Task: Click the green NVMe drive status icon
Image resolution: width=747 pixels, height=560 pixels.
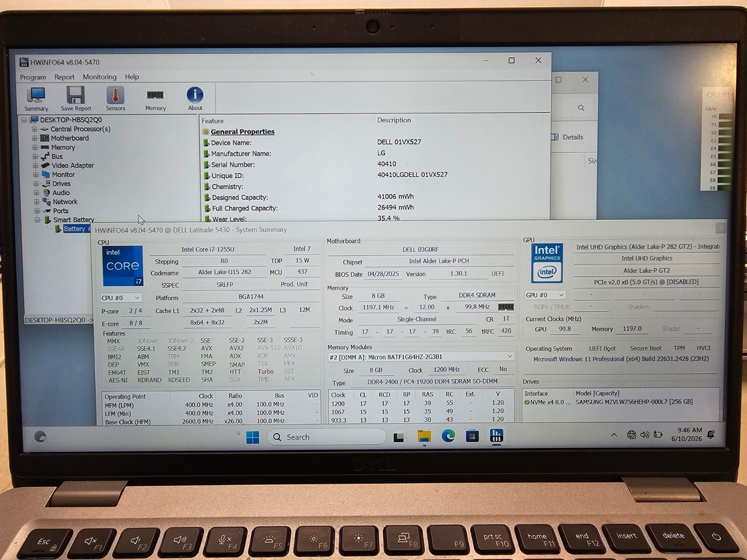Action: (527, 402)
